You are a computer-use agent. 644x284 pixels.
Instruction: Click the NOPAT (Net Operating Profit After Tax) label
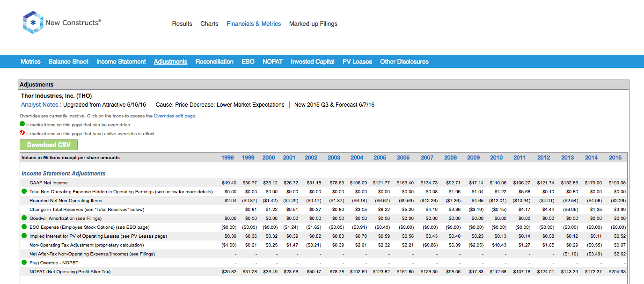70,272
